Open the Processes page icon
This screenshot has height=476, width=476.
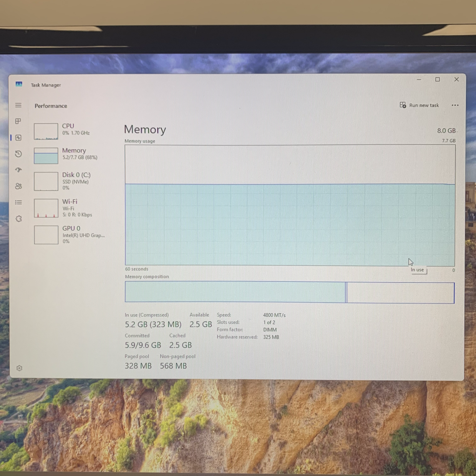(x=18, y=121)
